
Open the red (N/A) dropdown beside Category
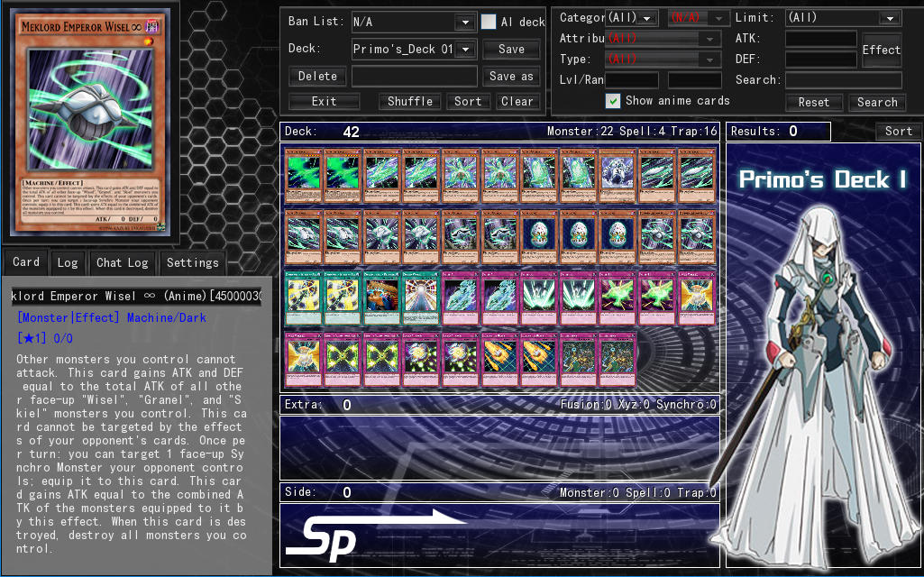pyautogui.click(x=699, y=18)
